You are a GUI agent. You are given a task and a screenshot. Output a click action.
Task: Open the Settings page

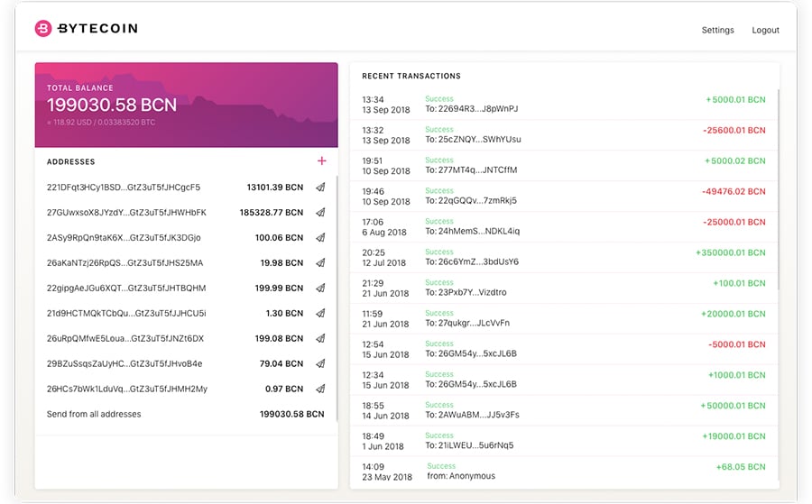point(717,30)
